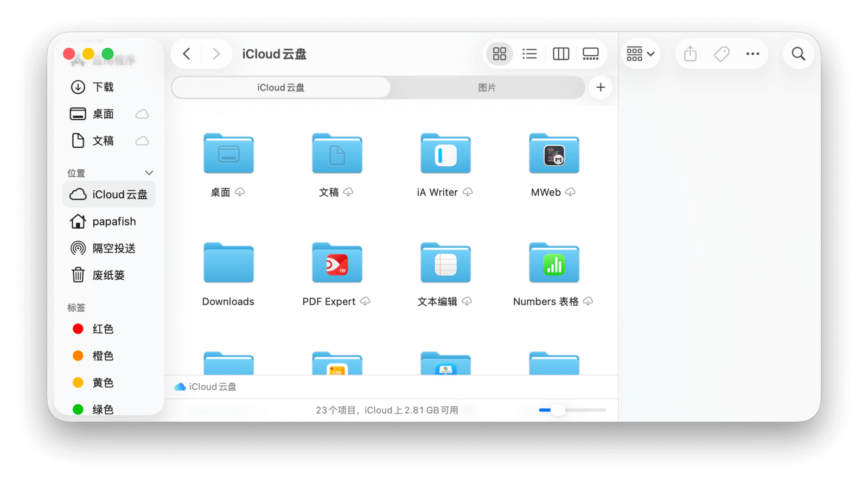Select the 绿色 tag
This screenshot has width=868, height=484.
click(108, 409)
